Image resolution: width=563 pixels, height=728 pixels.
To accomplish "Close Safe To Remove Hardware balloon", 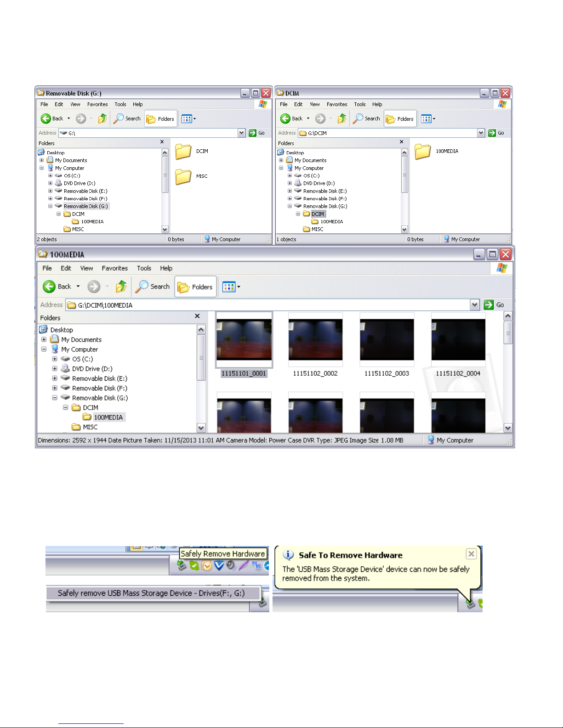I will point(471,554).
